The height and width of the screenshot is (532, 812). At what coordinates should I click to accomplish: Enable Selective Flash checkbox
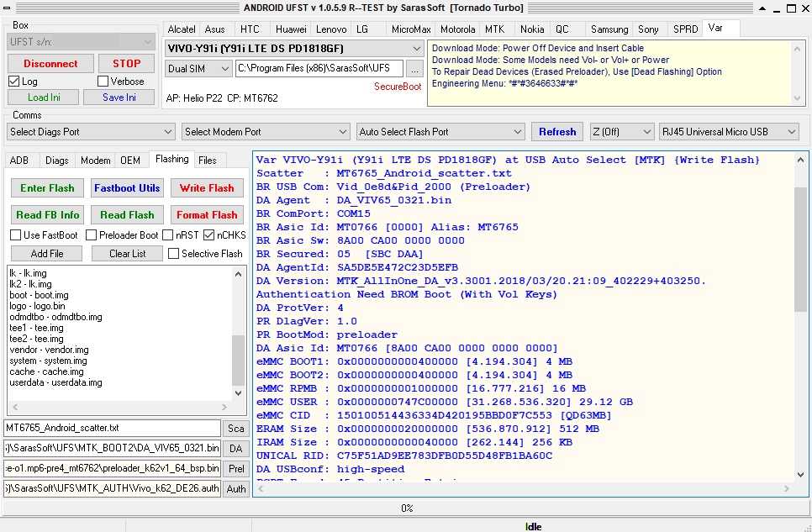click(173, 253)
